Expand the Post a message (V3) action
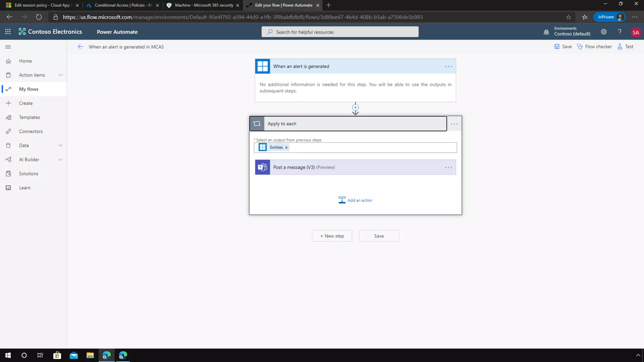 [355, 167]
